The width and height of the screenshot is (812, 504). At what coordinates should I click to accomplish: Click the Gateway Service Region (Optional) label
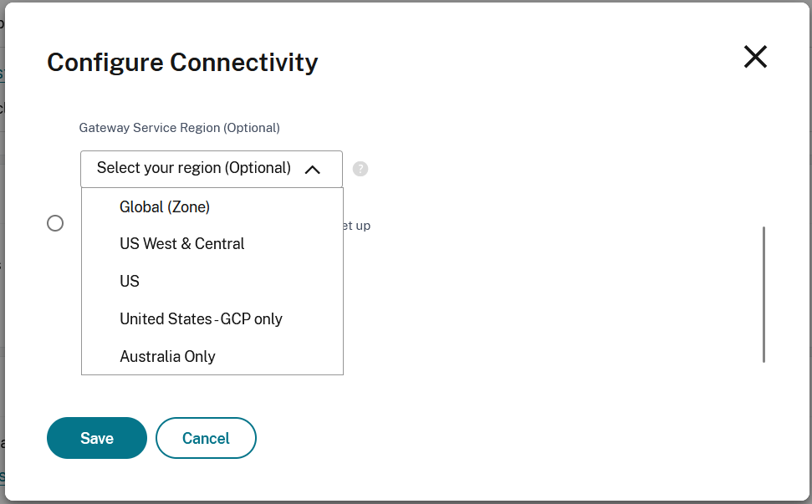pos(179,127)
